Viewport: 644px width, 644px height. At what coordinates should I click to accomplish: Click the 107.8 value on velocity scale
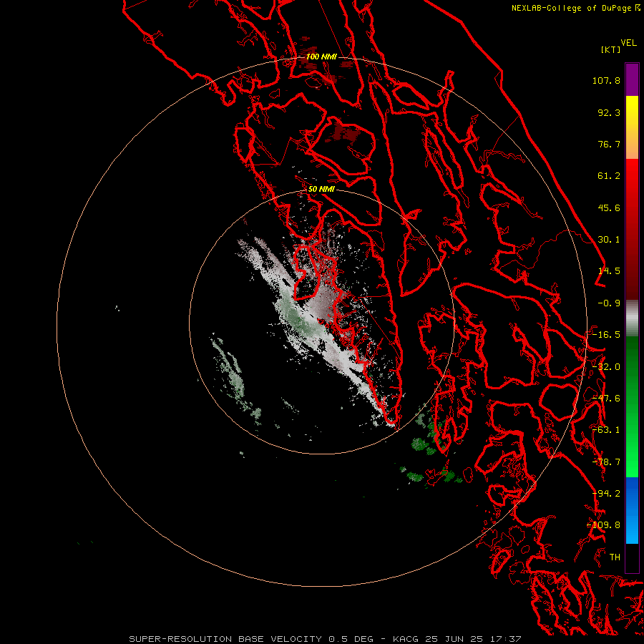coord(606,80)
